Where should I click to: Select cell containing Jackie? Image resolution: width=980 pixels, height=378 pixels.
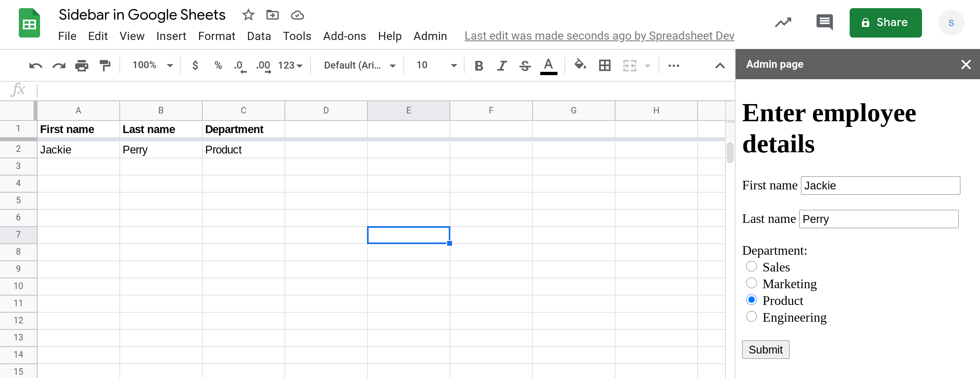point(78,149)
